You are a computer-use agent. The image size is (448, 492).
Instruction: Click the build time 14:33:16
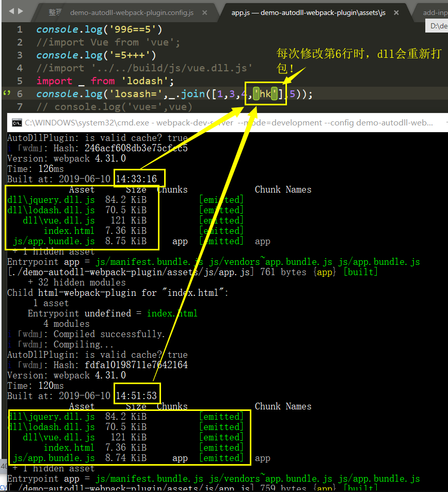point(136,179)
